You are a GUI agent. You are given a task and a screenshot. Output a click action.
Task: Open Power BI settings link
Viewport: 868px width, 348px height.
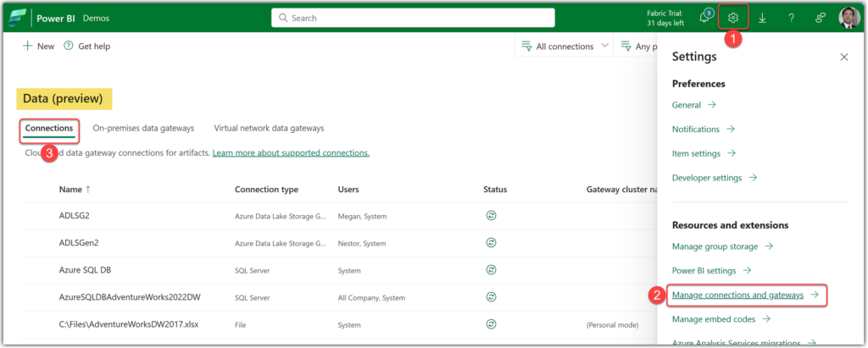[712, 271]
